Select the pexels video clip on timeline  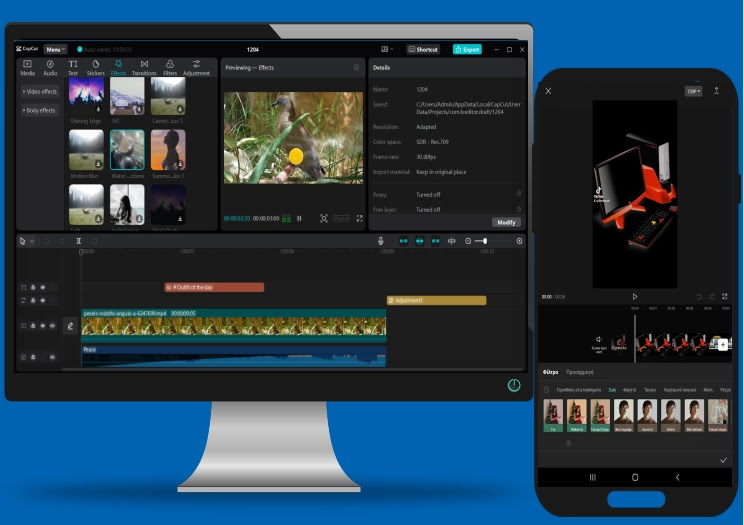[x=234, y=326]
